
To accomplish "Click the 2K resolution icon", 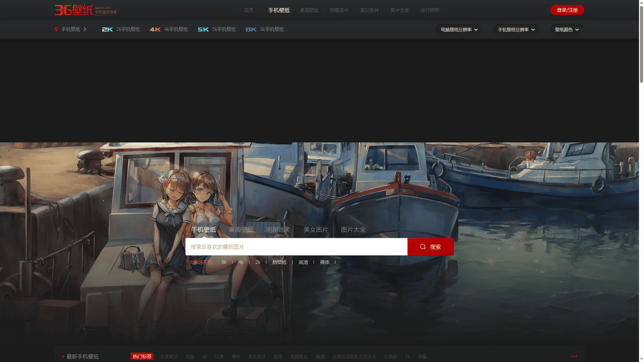I will click(x=107, y=29).
